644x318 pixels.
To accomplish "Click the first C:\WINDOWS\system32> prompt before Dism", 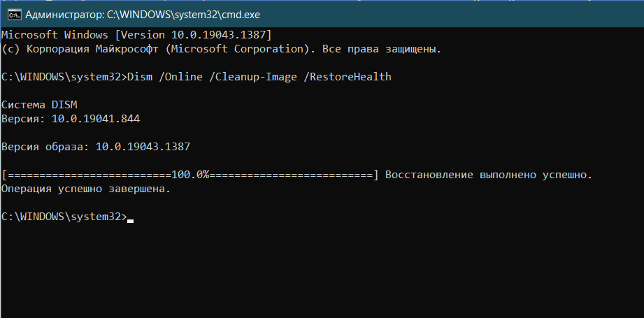I will (x=64, y=77).
